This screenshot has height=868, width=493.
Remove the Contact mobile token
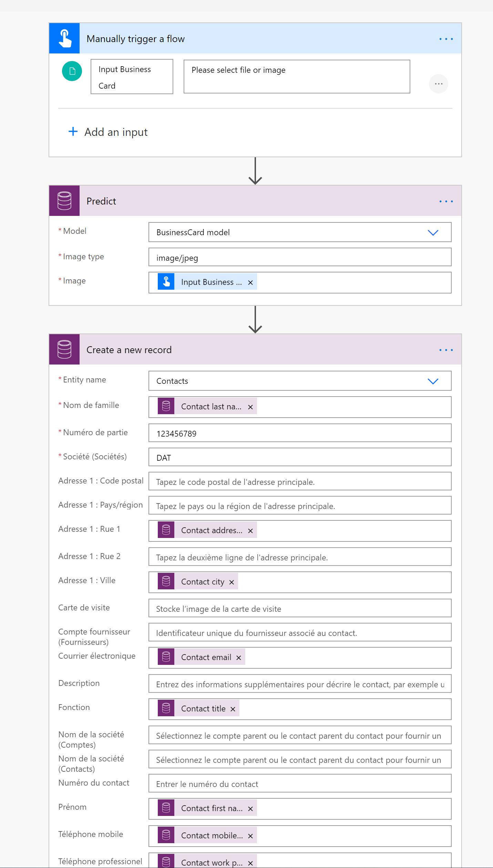tap(250, 836)
